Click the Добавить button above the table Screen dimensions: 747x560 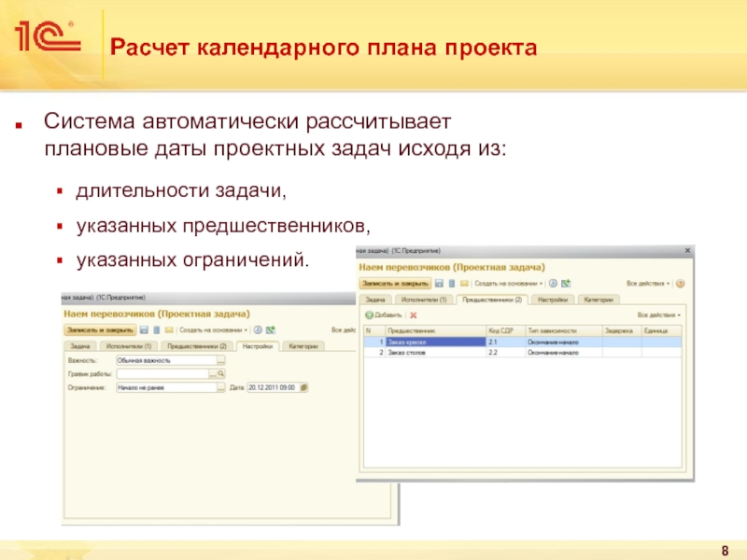383,315
